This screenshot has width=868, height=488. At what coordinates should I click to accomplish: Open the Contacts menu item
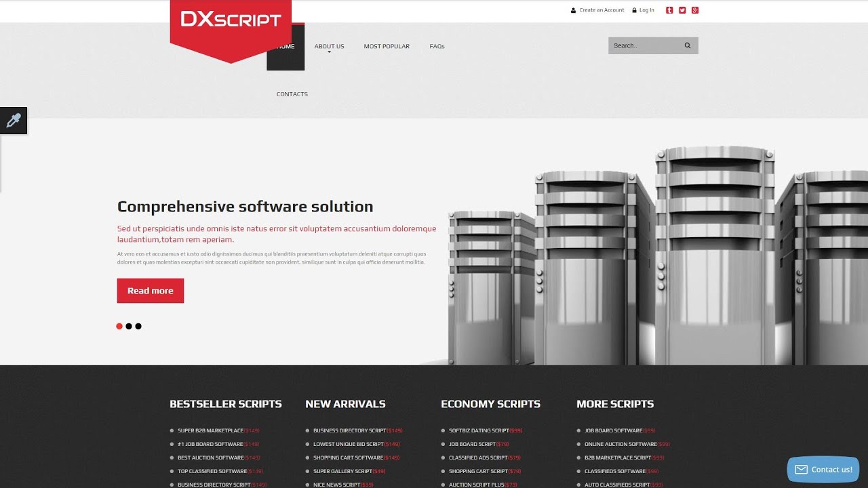(292, 94)
